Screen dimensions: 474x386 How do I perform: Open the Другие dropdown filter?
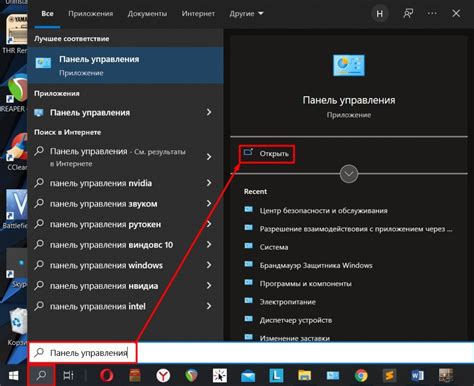tap(246, 14)
